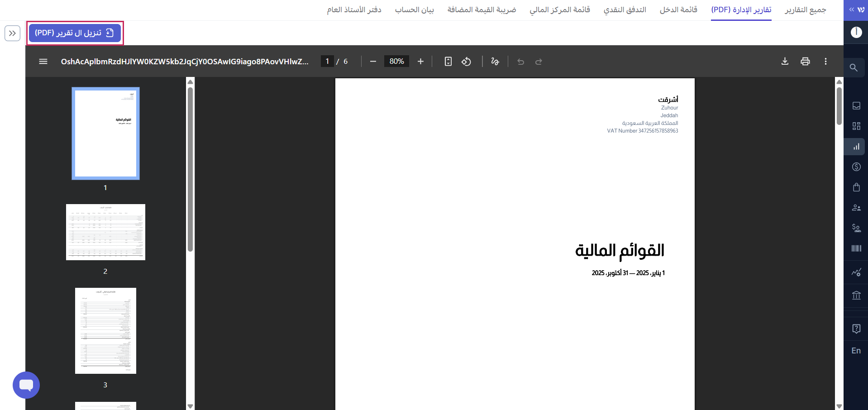Switch language to En
The width and height of the screenshot is (868, 410).
(x=856, y=351)
